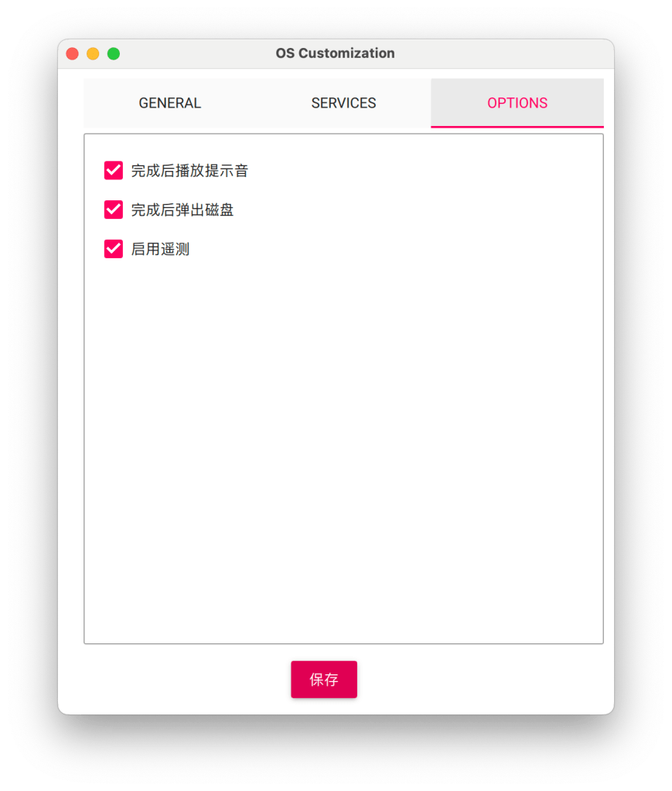Click the 启用遥测 label text
The height and width of the screenshot is (791, 672).
160,249
